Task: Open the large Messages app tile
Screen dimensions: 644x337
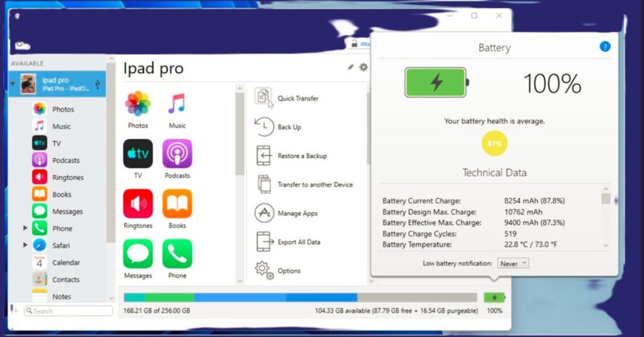Action: [138, 259]
